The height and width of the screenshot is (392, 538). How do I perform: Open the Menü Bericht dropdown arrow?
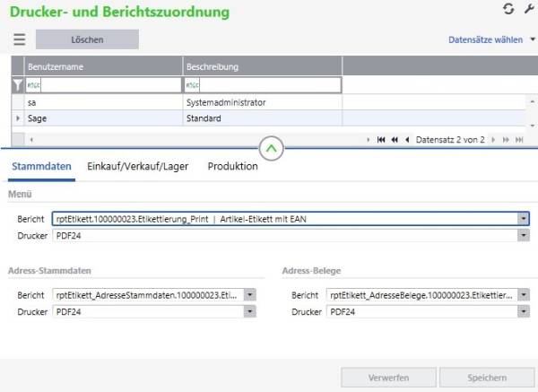tap(524, 219)
